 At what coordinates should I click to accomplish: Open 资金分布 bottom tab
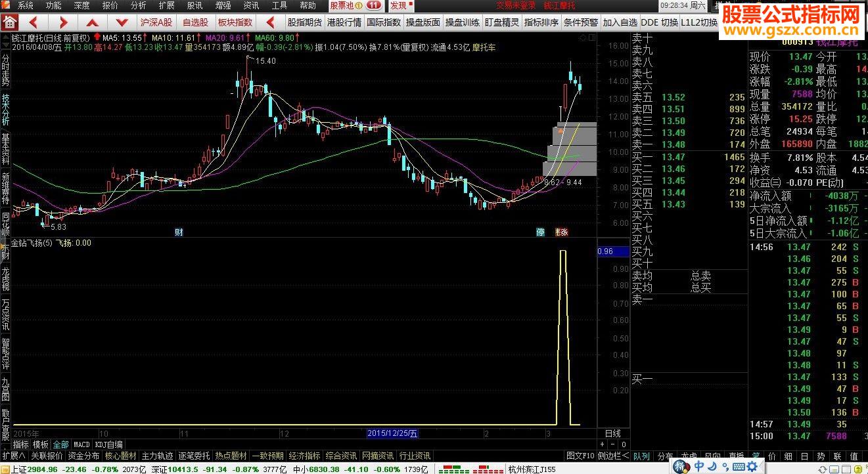point(83,456)
